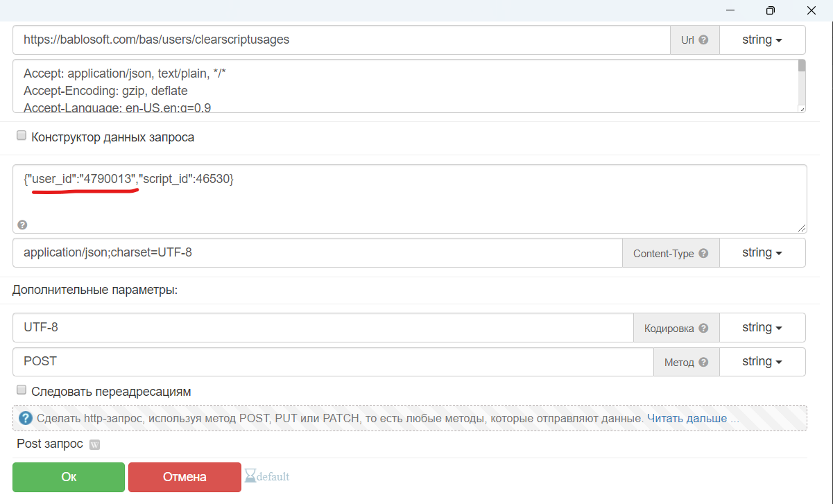Click the hourglass default icon
This screenshot has height=504, width=833.
coord(250,476)
